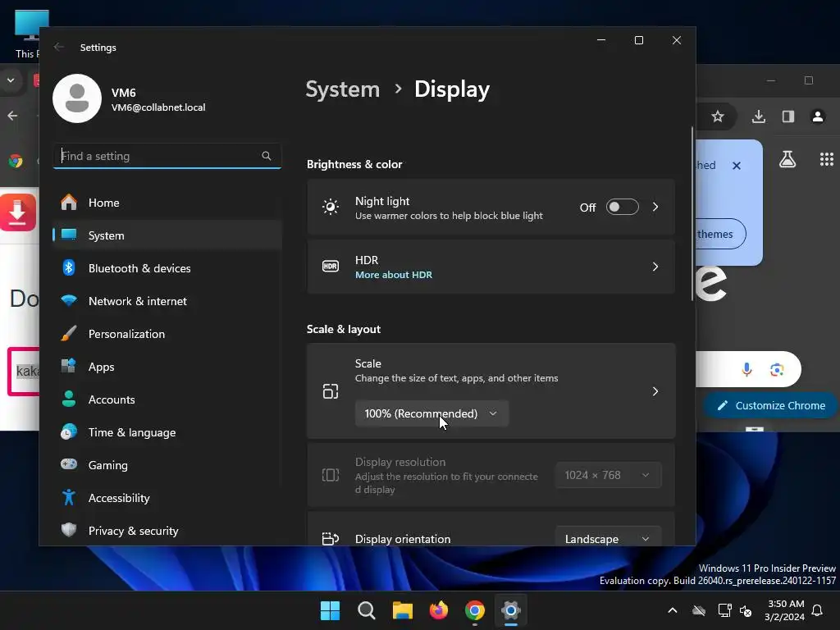Click the Accounts person icon
The height and width of the screenshot is (630, 840).
(69, 399)
